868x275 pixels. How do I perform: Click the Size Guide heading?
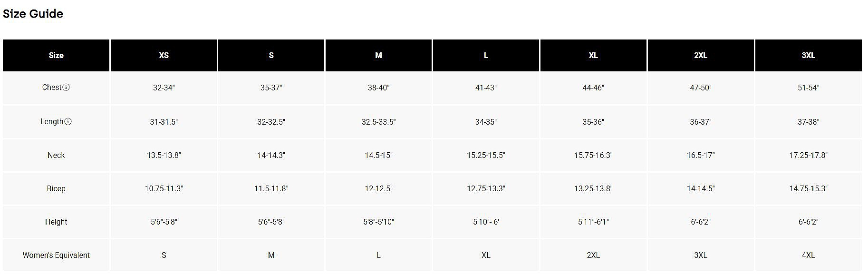[x=33, y=14]
